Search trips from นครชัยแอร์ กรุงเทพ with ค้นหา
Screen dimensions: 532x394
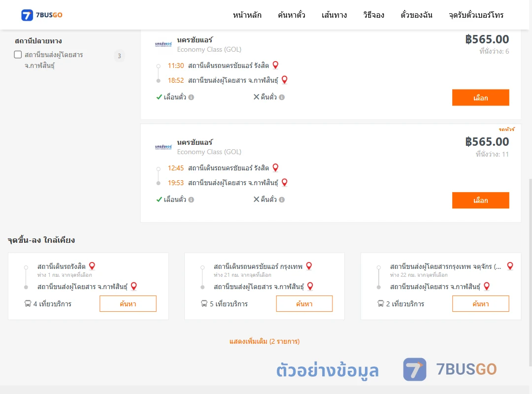tap(304, 304)
